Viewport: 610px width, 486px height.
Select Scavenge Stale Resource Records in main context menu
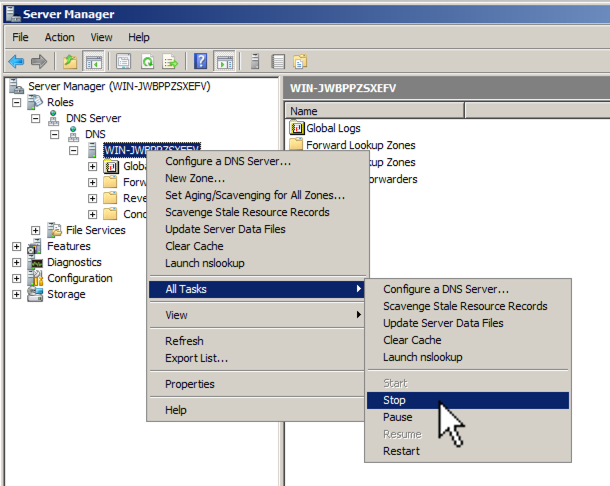tap(257, 212)
